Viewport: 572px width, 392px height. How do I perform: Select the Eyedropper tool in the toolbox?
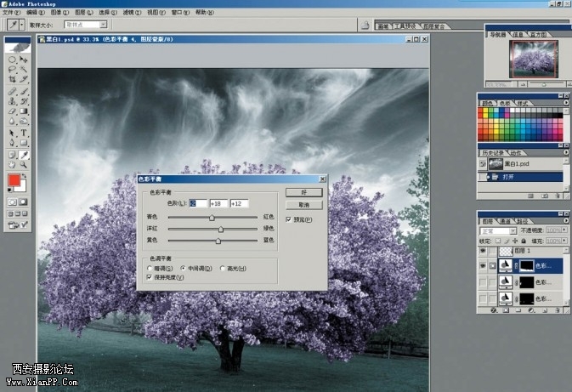pos(25,144)
